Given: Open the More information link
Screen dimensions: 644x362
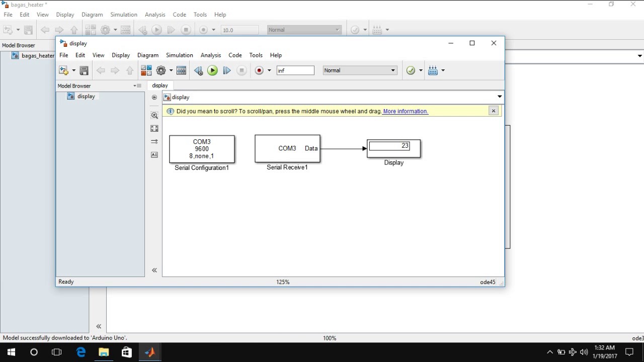Looking at the screenshot, I should pyautogui.click(x=406, y=111).
